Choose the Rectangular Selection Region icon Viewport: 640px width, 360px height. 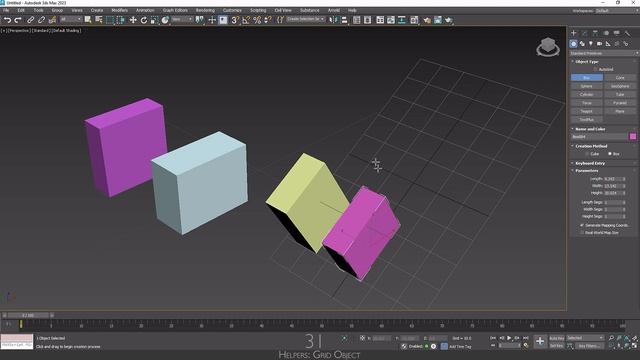click(110, 20)
